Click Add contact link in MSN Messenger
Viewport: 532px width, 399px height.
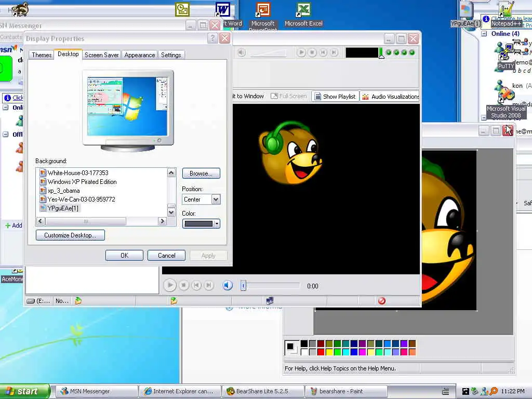point(14,225)
